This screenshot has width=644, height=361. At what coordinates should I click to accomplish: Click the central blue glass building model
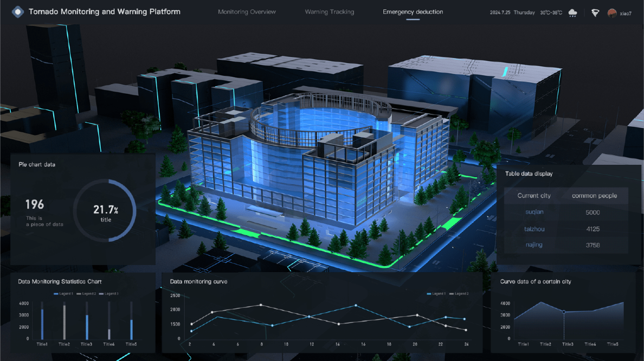point(320,157)
